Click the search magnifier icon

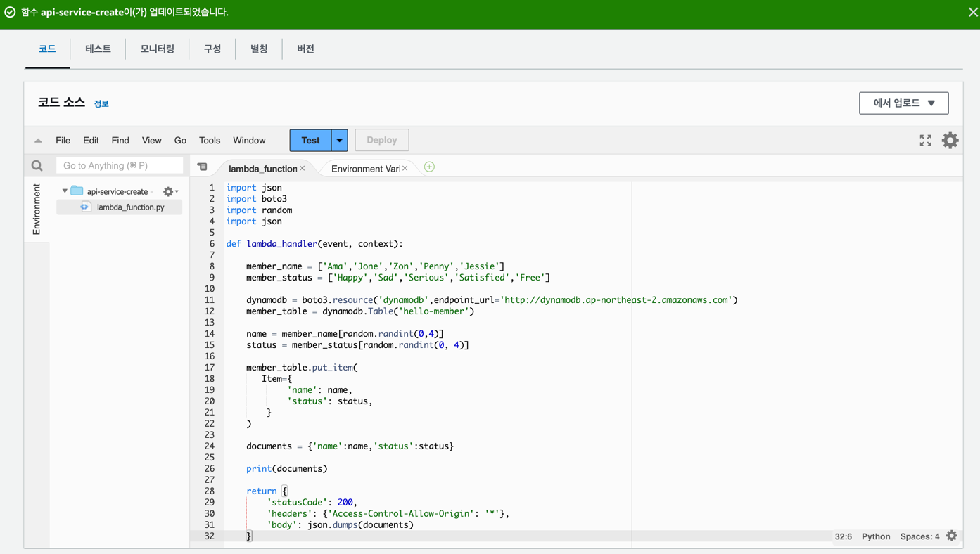coord(37,166)
